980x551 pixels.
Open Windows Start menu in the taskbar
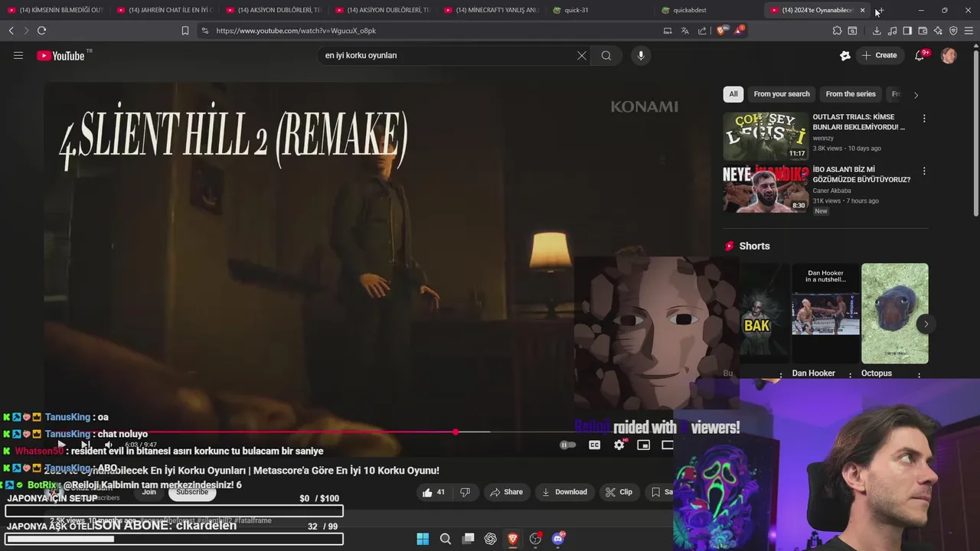423,539
